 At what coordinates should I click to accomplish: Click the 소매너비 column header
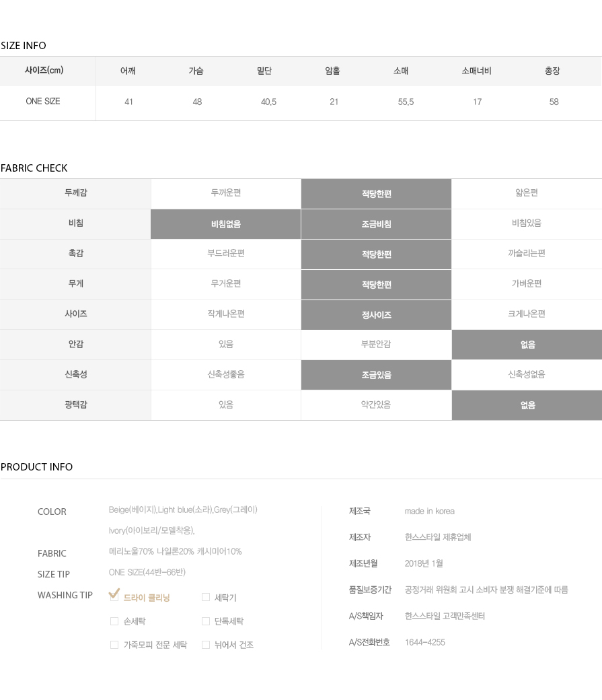477,71
